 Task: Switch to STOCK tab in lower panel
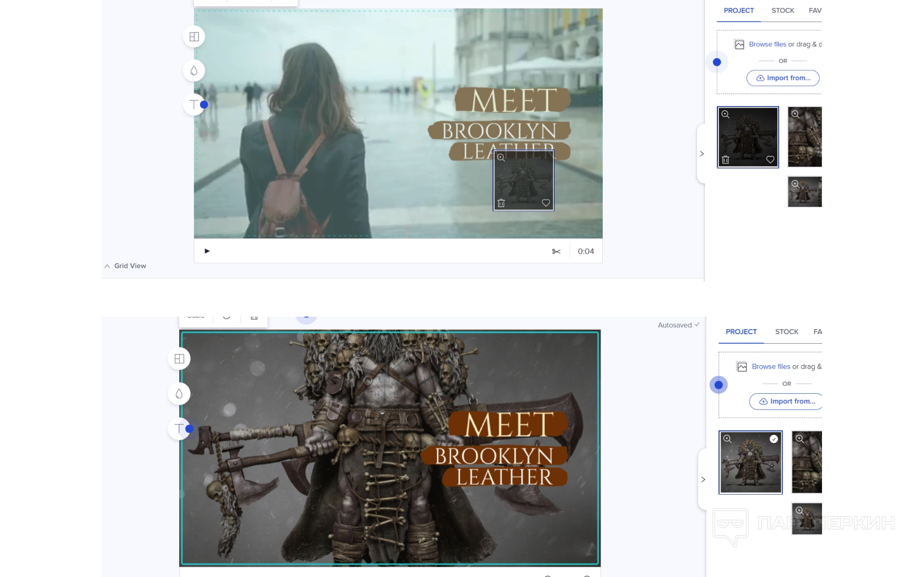click(787, 332)
